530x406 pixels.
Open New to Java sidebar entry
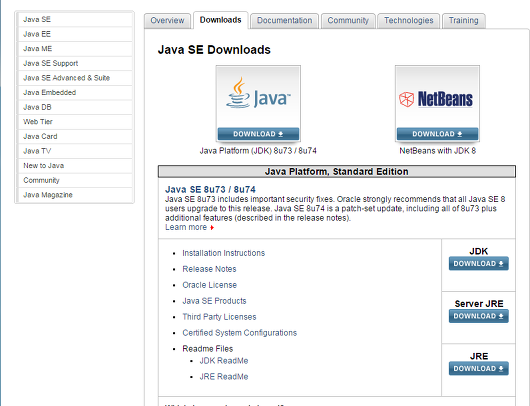74,166
